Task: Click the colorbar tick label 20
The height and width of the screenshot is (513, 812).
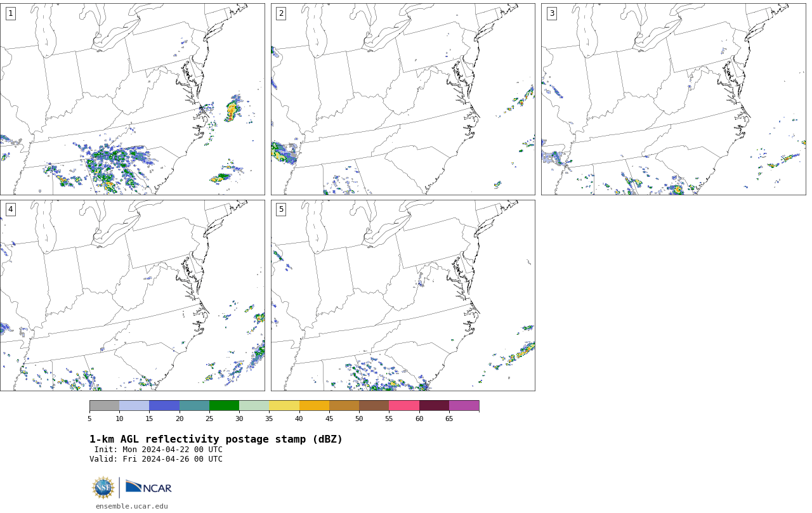Action: 180,419
